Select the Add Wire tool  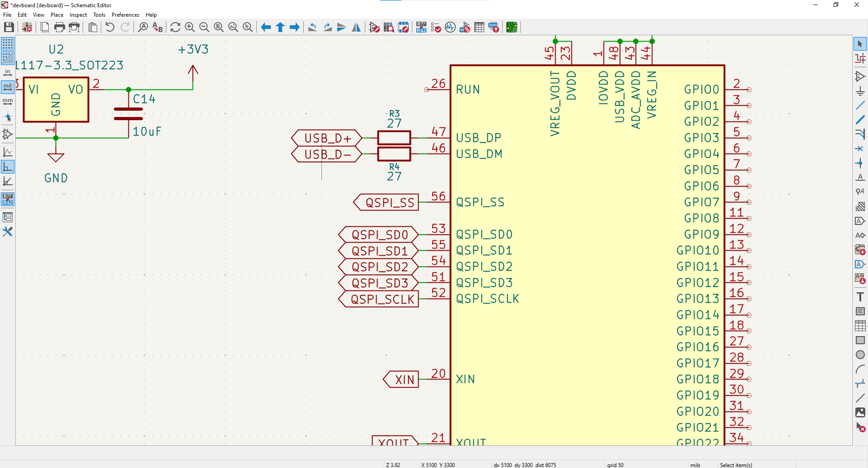860,106
